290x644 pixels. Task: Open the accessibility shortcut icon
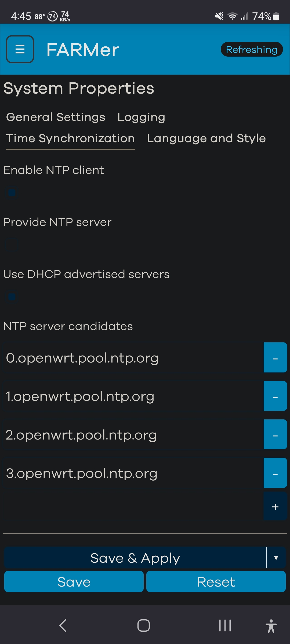[x=271, y=626]
